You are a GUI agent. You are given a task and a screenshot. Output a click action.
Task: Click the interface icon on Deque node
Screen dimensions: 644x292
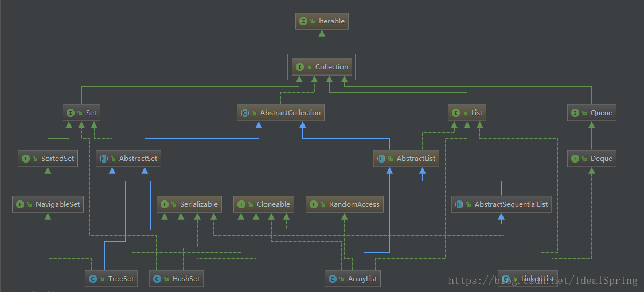(575, 159)
